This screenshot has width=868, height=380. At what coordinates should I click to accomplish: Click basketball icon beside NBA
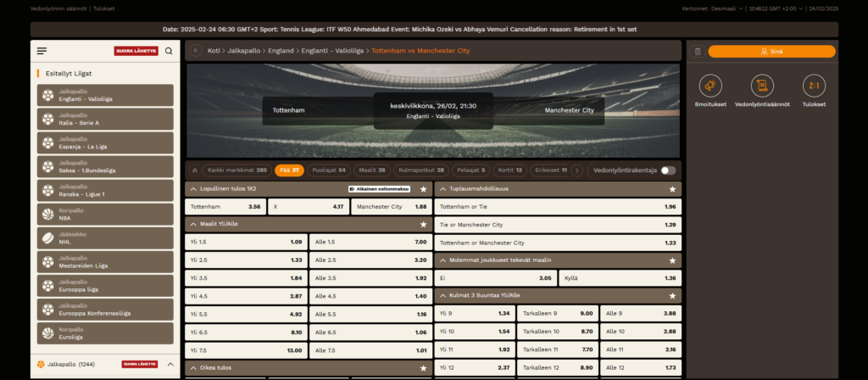coord(48,215)
